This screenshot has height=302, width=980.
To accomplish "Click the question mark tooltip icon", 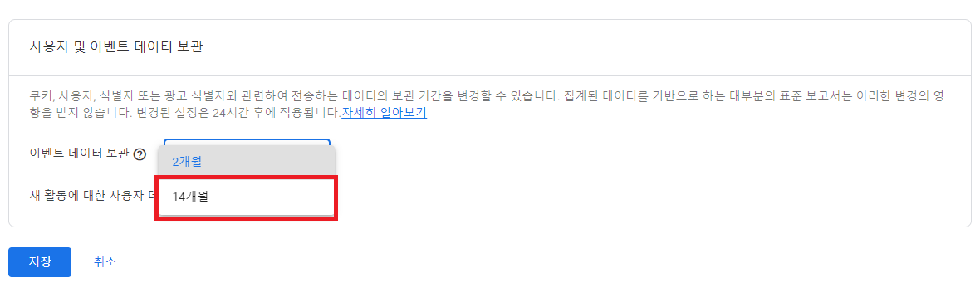I will tap(140, 154).
